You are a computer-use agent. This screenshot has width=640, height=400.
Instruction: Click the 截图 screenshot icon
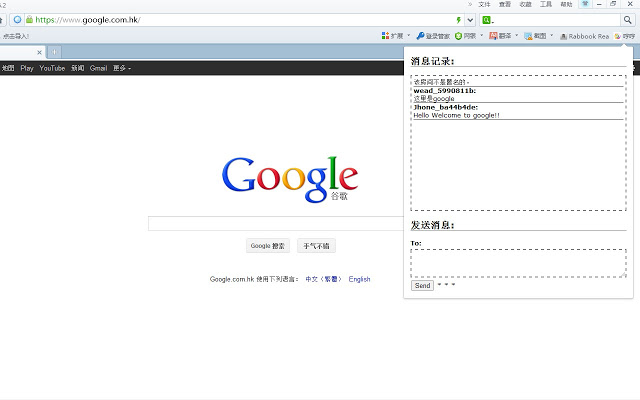pos(528,36)
